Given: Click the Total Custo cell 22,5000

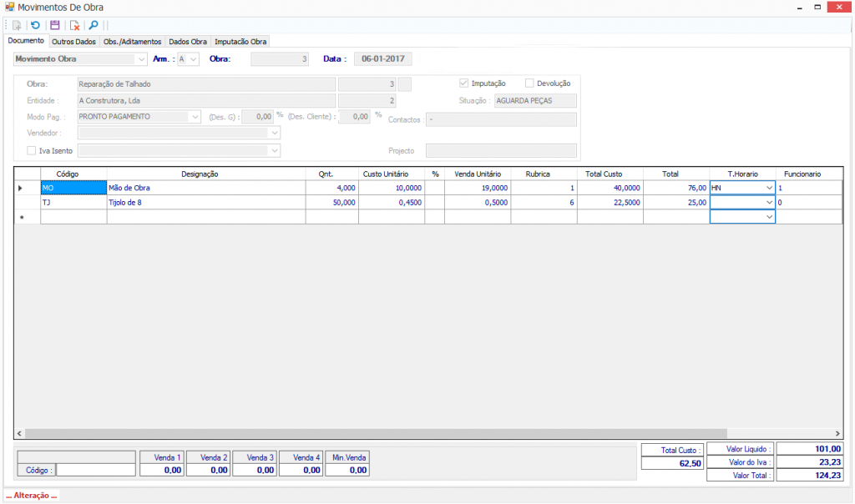Looking at the screenshot, I should 610,202.
